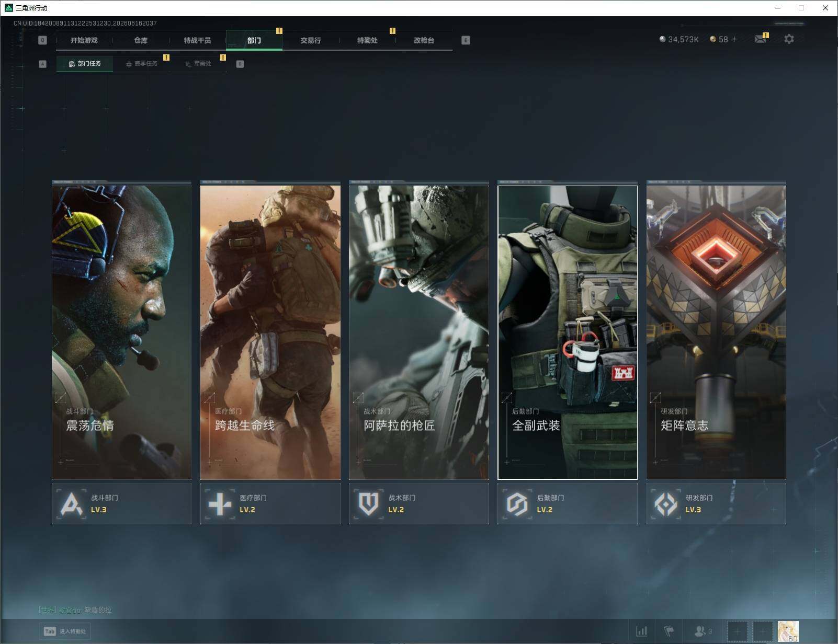The width and height of the screenshot is (838, 644).
Task: Open the 全副武装 mission card
Action: click(568, 332)
